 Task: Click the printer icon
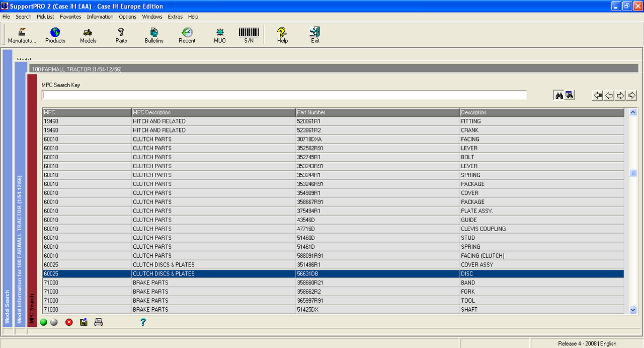click(99, 322)
